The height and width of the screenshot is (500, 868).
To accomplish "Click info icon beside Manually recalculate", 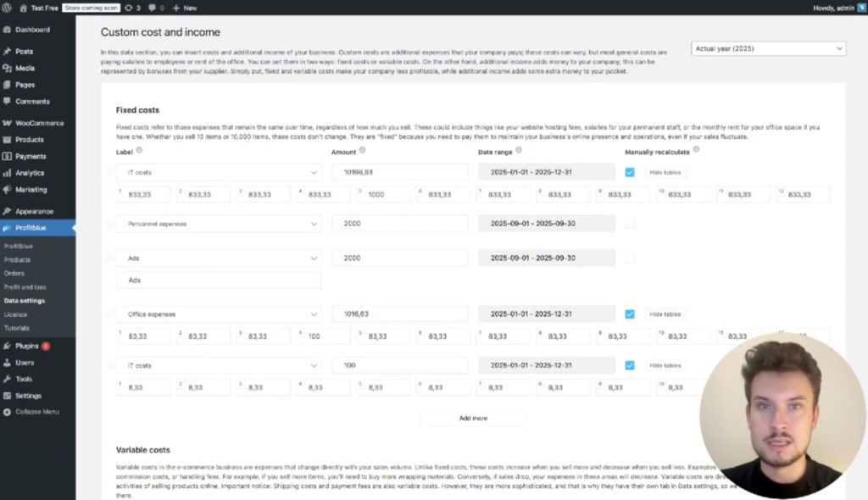I will click(696, 151).
